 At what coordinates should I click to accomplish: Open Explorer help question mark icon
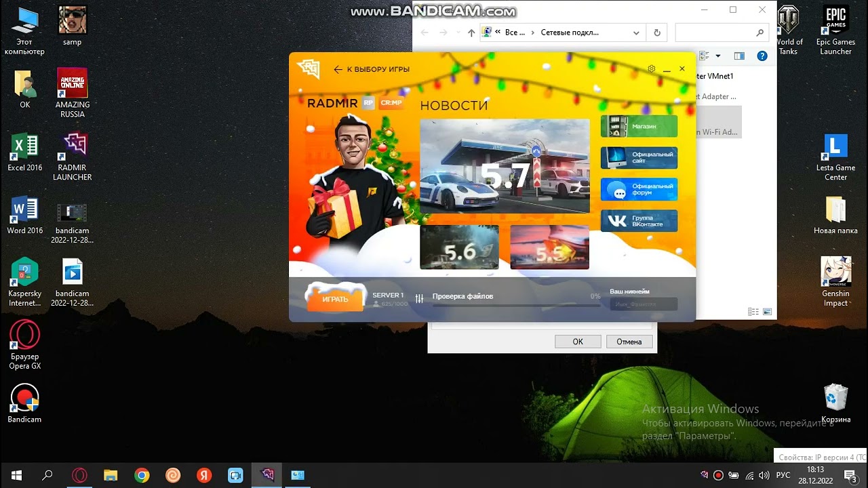(764, 56)
